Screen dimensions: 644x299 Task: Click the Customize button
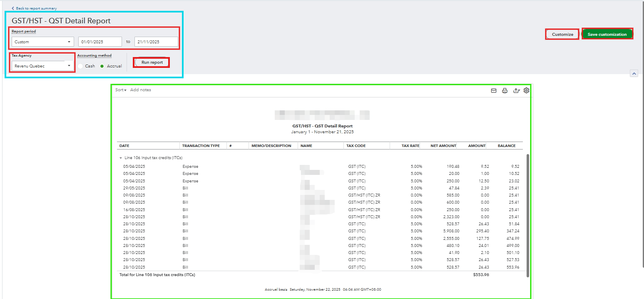[562, 34]
